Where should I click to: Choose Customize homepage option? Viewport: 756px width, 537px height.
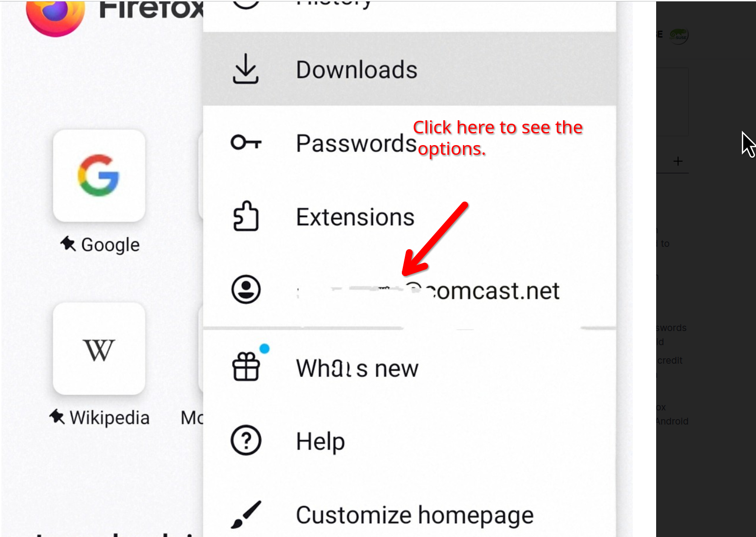pyautogui.click(x=410, y=515)
